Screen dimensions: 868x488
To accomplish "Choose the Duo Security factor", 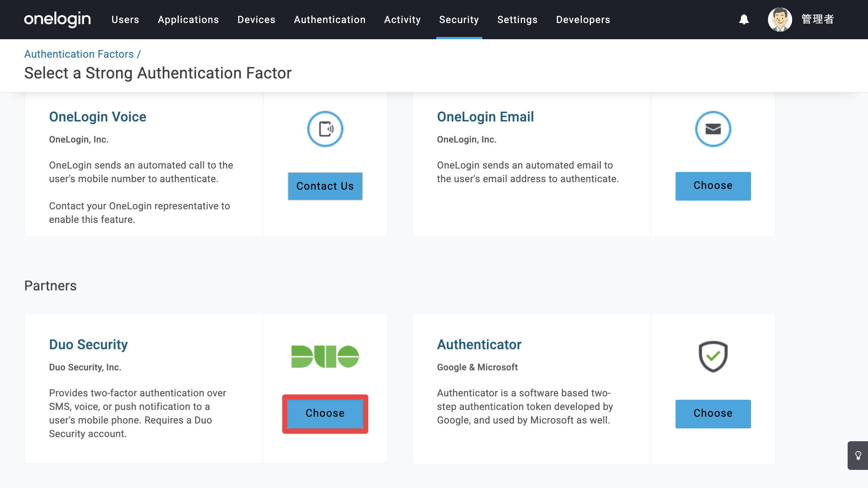I will pyautogui.click(x=325, y=414).
